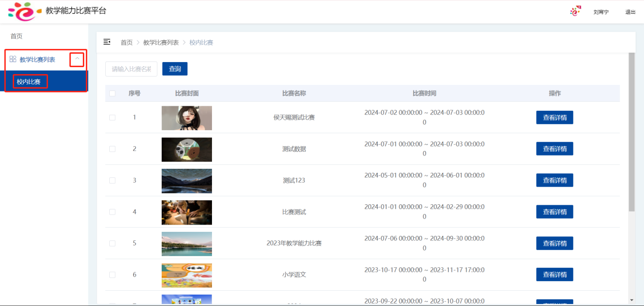Toggle the select-all header checkbox
Screen dimensions: 644x306
coord(112,94)
